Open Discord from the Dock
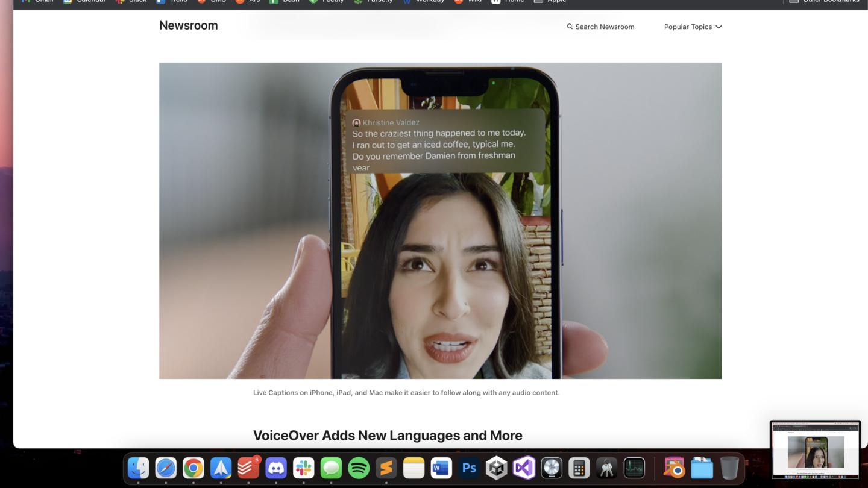The width and height of the screenshot is (868, 488). [x=275, y=468]
